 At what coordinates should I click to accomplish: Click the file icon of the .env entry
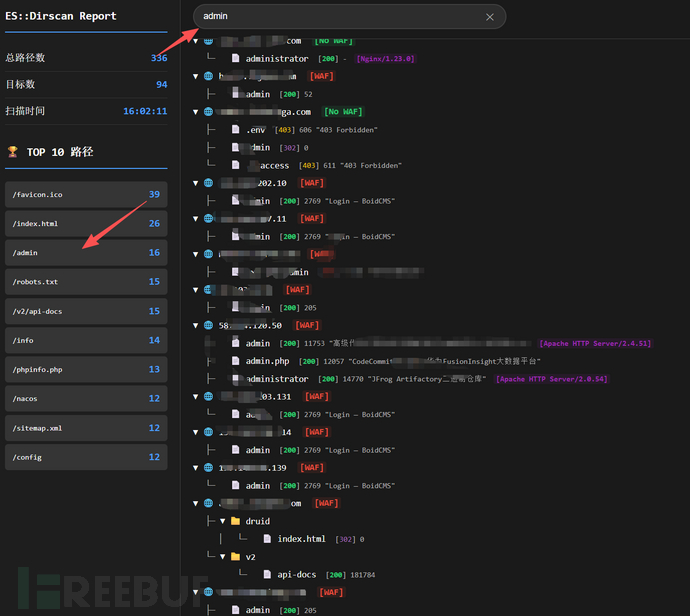(x=236, y=129)
